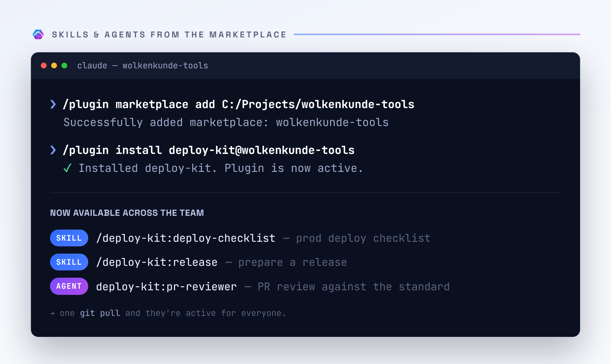Click the AGENT badge for pr-reviewer

pyautogui.click(x=69, y=286)
